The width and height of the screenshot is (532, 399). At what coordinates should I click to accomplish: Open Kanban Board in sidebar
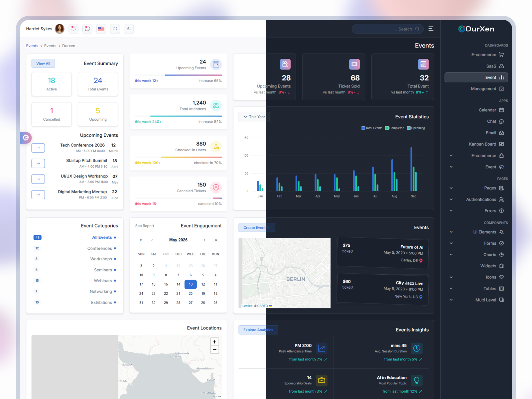pyautogui.click(x=476, y=144)
